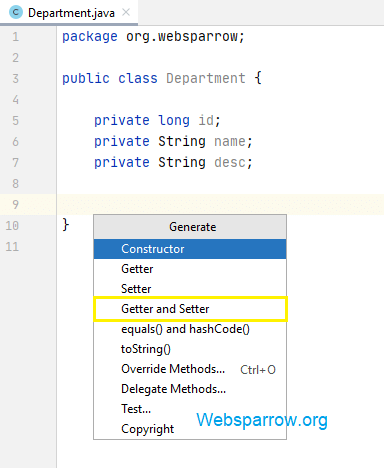384x468 pixels.
Task: Click line number 5 in gutter
Action: 16,121
